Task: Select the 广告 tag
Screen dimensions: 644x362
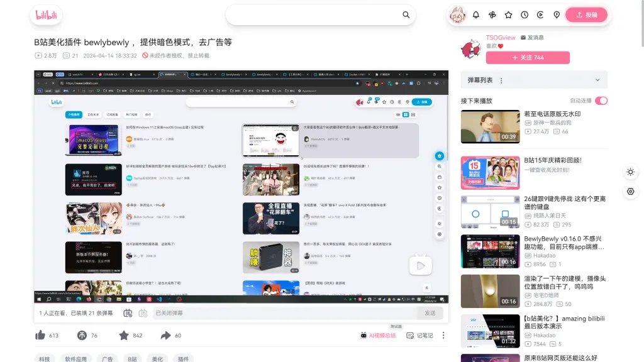Action: coord(107,359)
